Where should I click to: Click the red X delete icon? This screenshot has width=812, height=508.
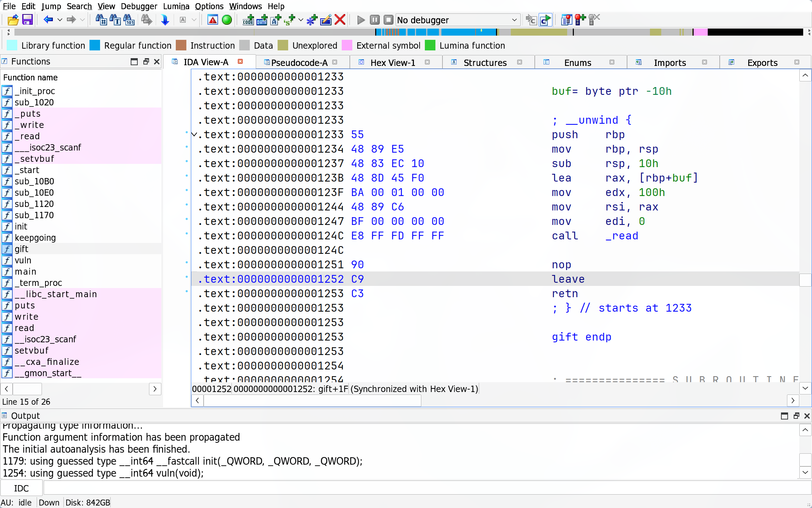[340, 20]
